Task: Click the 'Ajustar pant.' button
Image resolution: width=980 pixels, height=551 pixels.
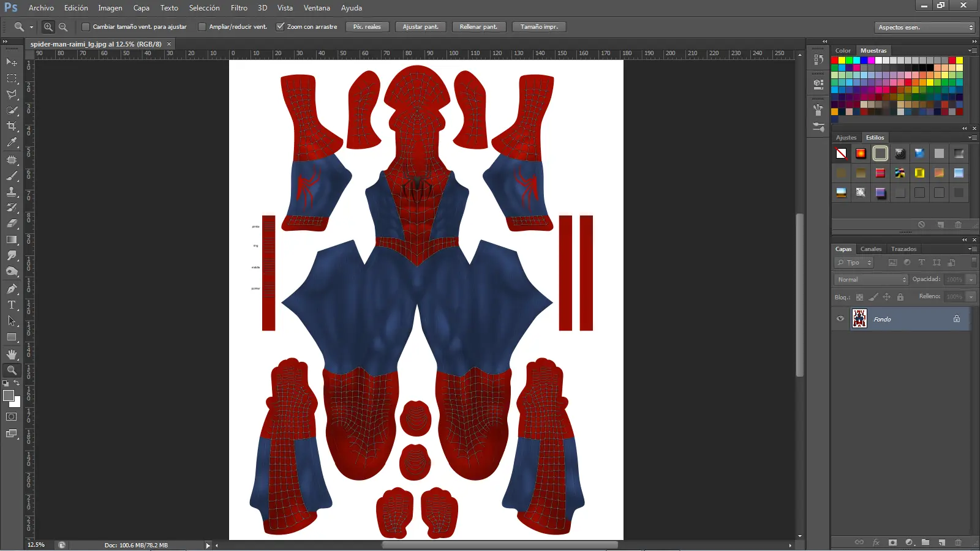Action: tap(421, 27)
